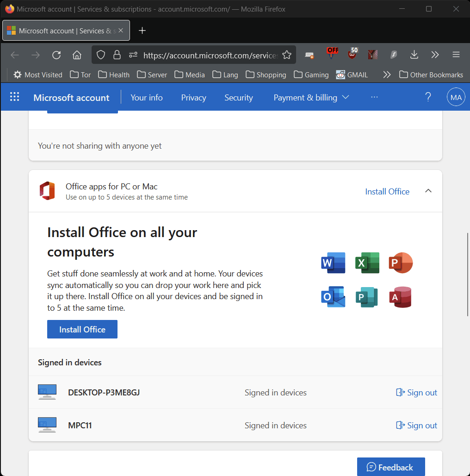Go back to previous page
Viewport: 470px width, 476px height.
click(15, 55)
